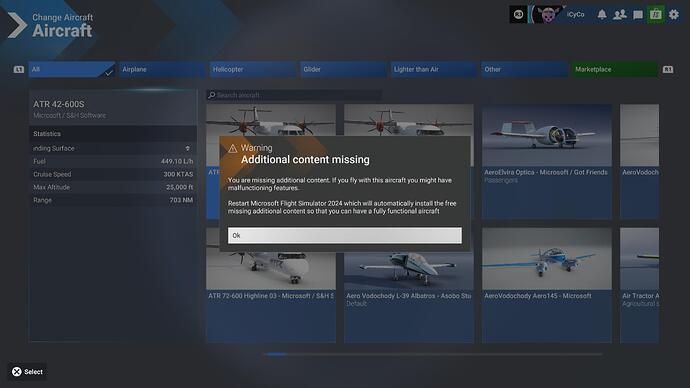The image size is (690, 388).
Task: Switch to the Other tab
Action: tap(525, 70)
